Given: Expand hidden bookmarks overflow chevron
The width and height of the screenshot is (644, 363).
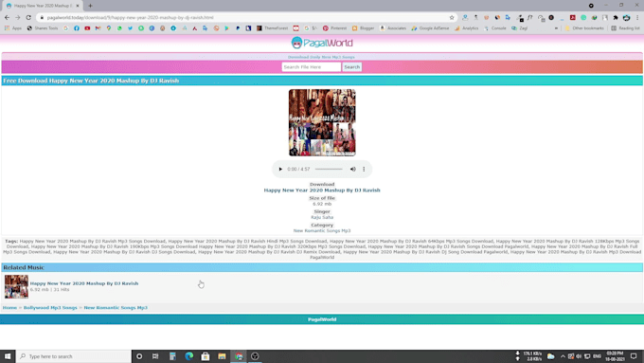Looking at the screenshot, I should tap(556, 28).
